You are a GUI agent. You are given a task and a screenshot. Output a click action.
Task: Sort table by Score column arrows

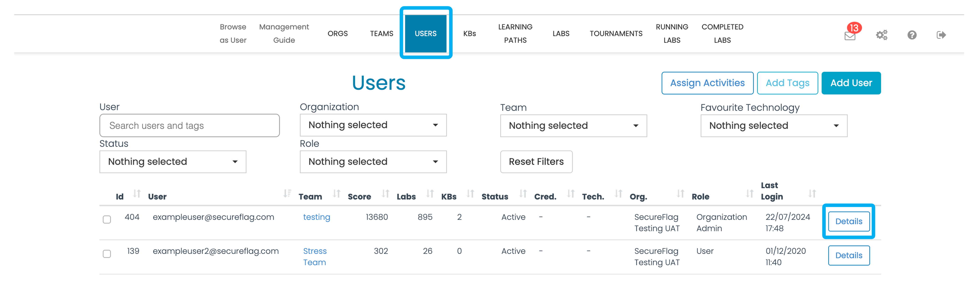point(386,194)
